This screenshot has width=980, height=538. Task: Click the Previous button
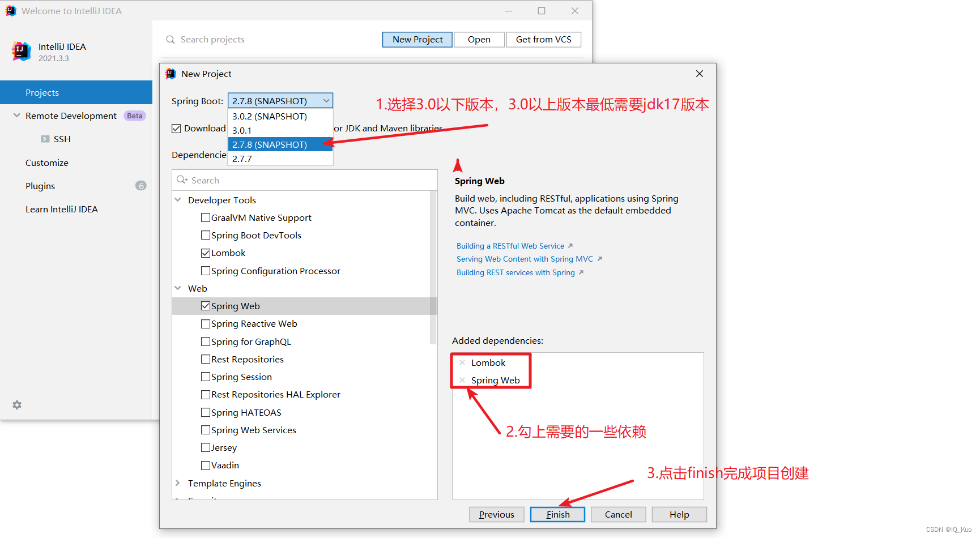[497, 514]
